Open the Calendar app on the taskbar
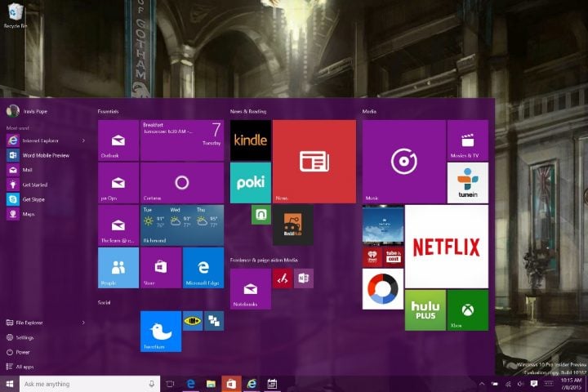The height and width of the screenshot is (392, 588). point(272,384)
